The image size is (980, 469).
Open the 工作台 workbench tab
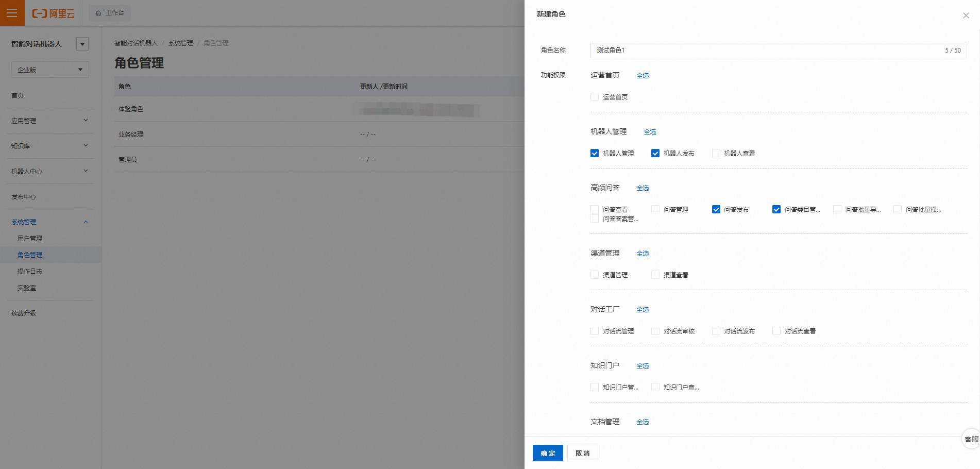tap(110, 13)
